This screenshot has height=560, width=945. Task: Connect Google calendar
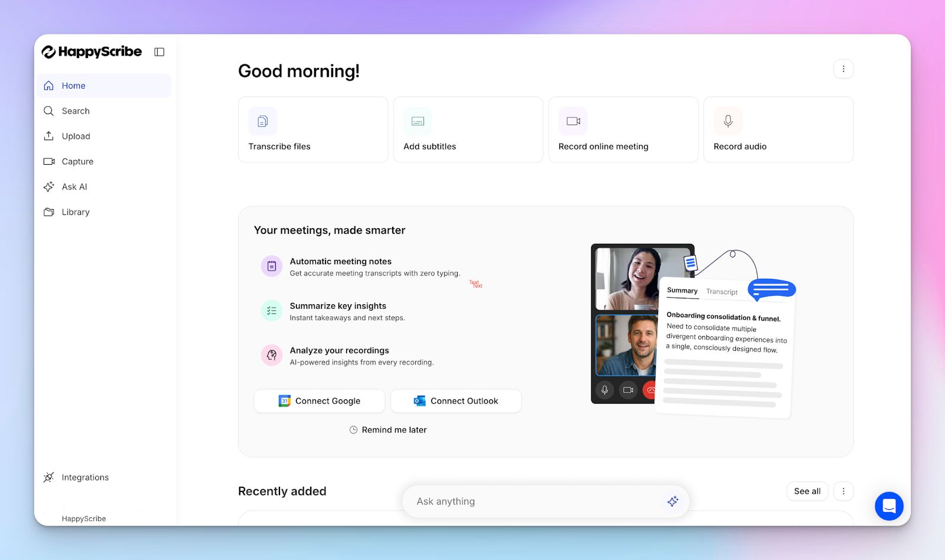pos(319,401)
